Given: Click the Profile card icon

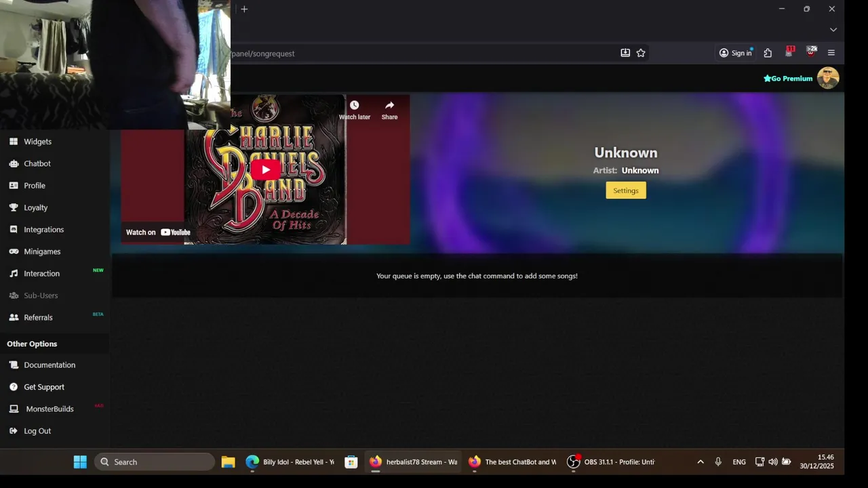Looking at the screenshot, I should pos(14,186).
